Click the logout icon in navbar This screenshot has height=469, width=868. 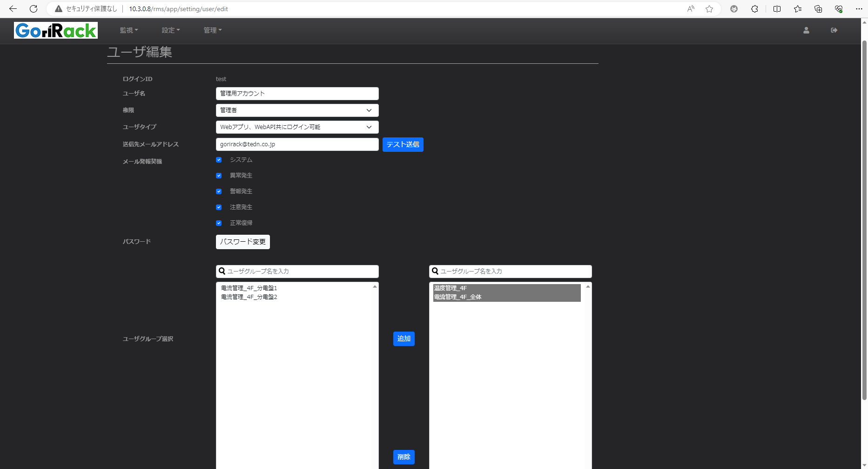[x=834, y=30]
